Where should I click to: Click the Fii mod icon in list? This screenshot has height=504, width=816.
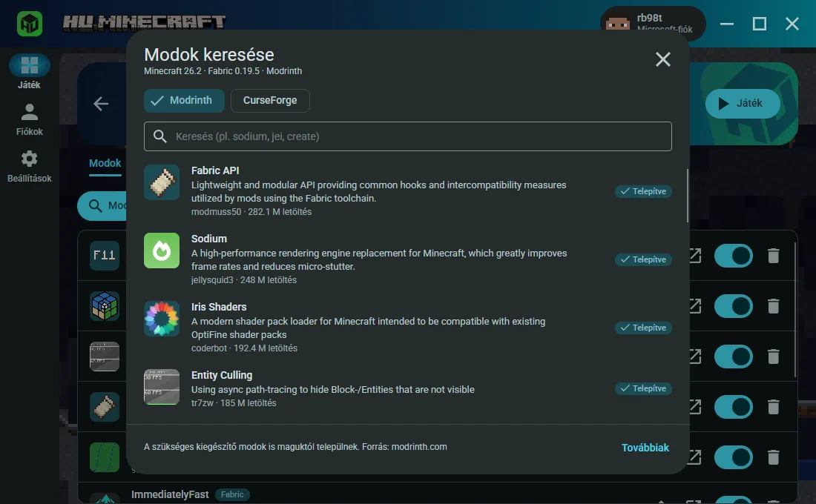tap(105, 256)
